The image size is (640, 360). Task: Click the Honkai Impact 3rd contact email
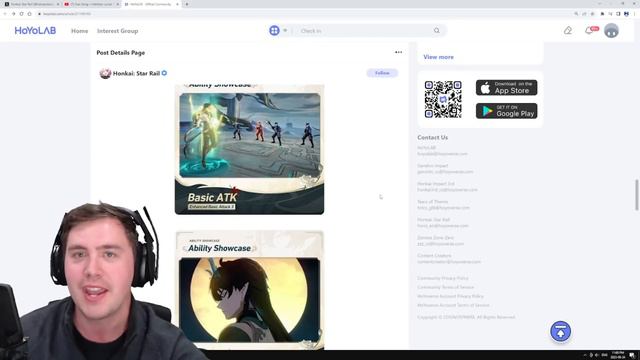tap(447, 190)
